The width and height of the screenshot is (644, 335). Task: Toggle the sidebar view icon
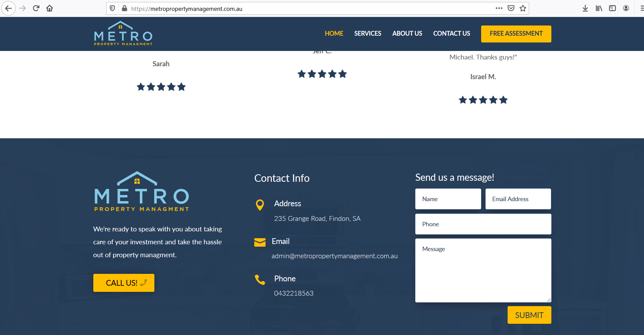click(612, 8)
